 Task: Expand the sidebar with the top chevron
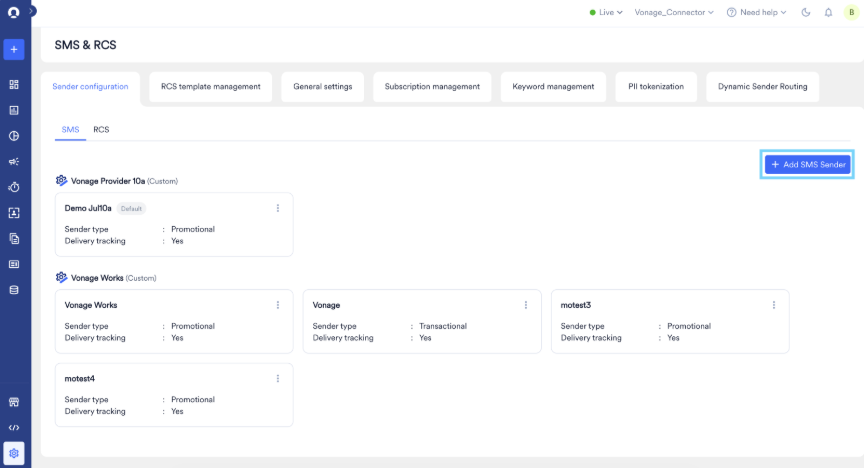pos(32,10)
